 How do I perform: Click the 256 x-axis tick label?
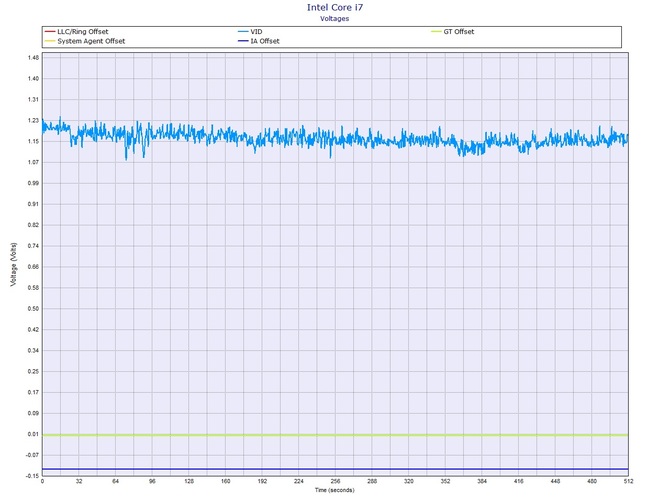tap(335, 481)
